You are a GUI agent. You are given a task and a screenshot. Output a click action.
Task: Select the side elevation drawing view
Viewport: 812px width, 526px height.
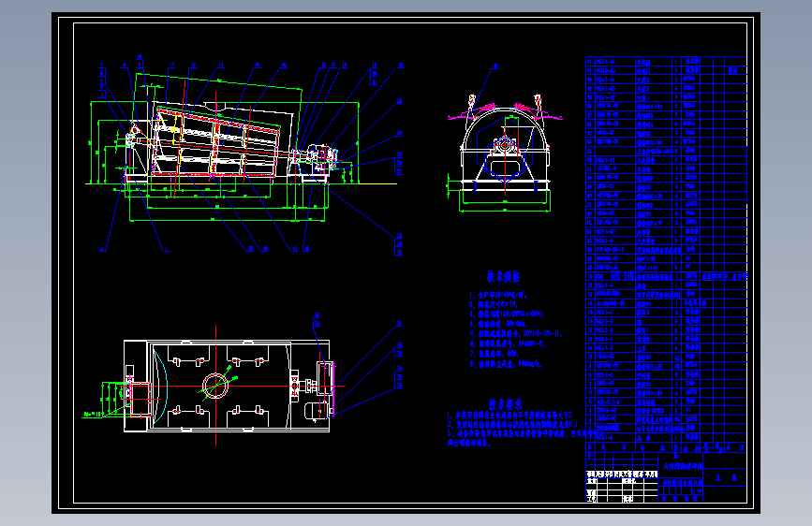point(245,155)
